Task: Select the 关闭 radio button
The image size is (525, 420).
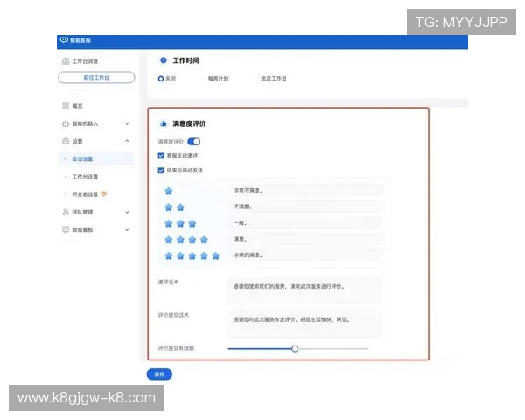Action: [x=161, y=79]
